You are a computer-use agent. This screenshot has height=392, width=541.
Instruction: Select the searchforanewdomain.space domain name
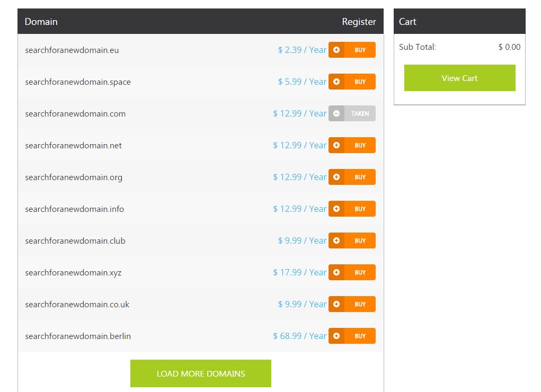click(78, 82)
